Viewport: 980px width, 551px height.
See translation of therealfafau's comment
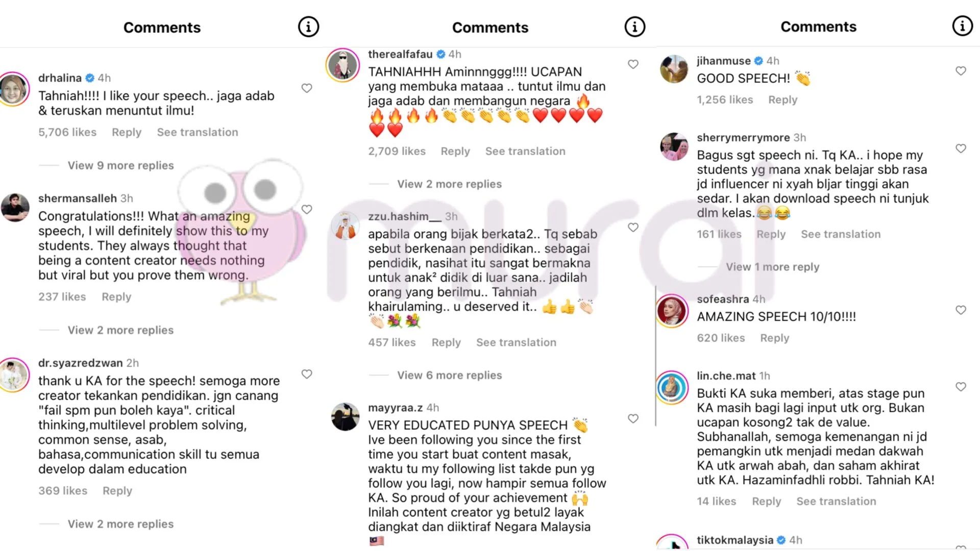[525, 152]
